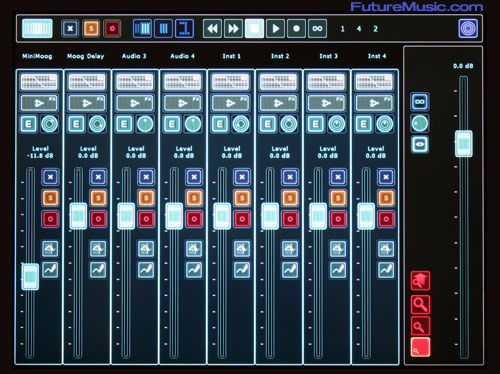Click the small magnifier zoom button
This screenshot has height=374, width=500.
[420, 326]
